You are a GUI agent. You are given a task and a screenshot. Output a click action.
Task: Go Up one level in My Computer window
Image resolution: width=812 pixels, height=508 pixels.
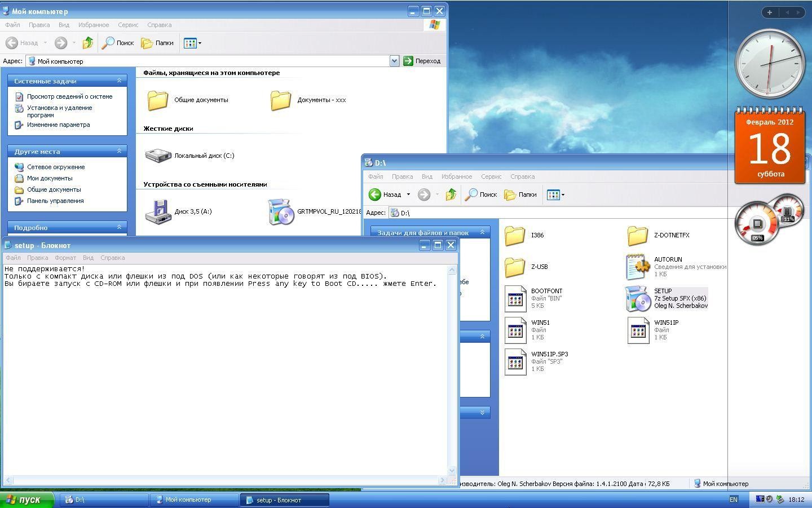coord(88,43)
